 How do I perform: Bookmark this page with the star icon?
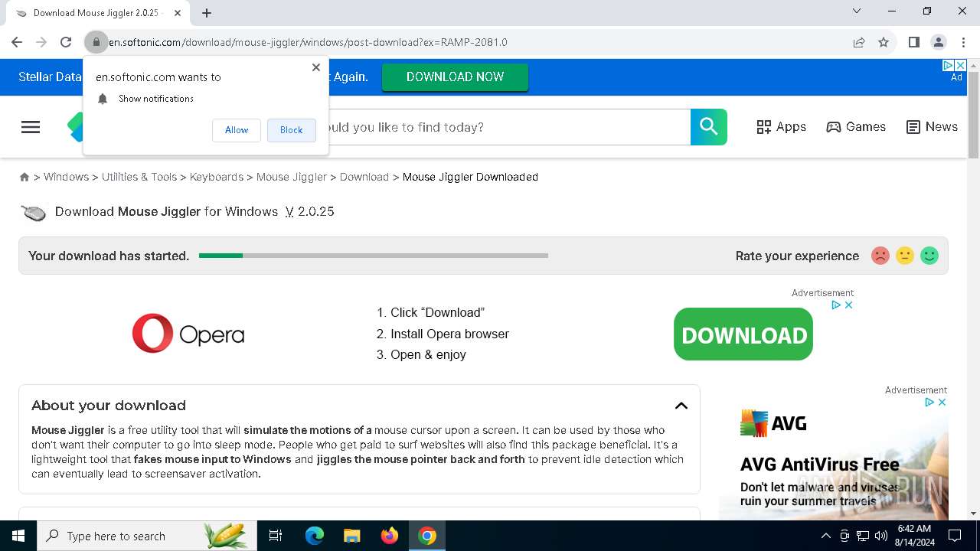(x=884, y=42)
